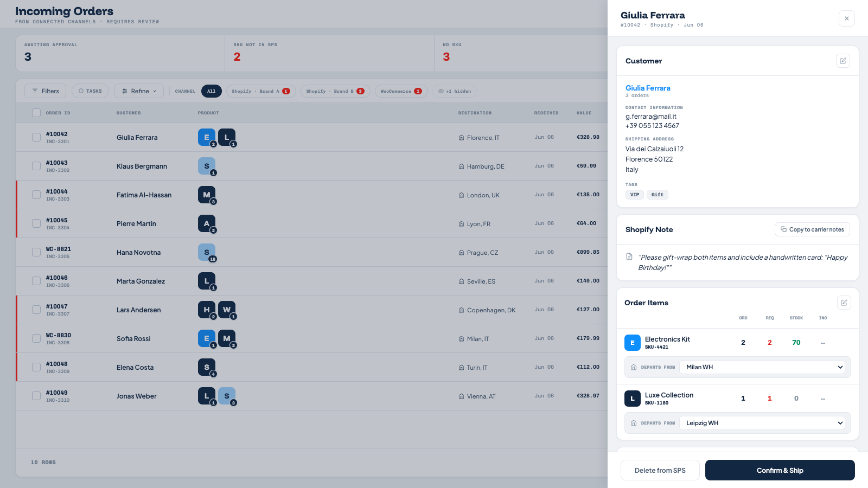Click the W product badge for Lars Andersen
This screenshot has width=868, height=488.
[227, 310]
